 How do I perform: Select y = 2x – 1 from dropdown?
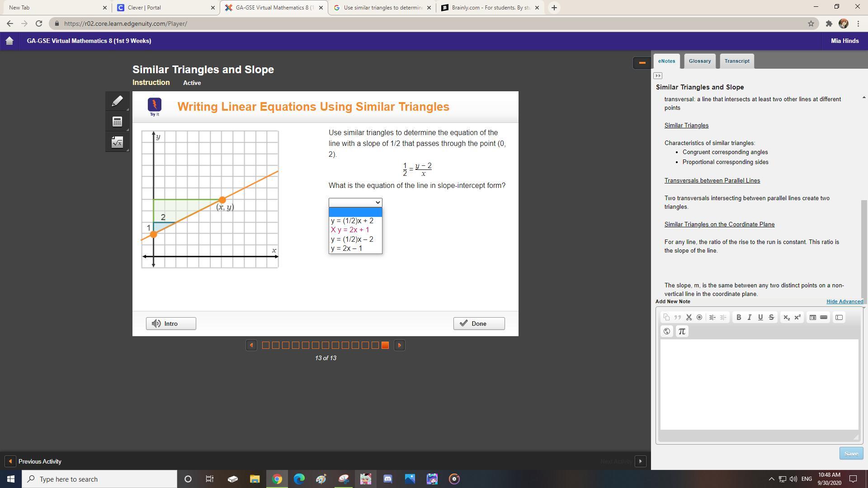click(347, 249)
